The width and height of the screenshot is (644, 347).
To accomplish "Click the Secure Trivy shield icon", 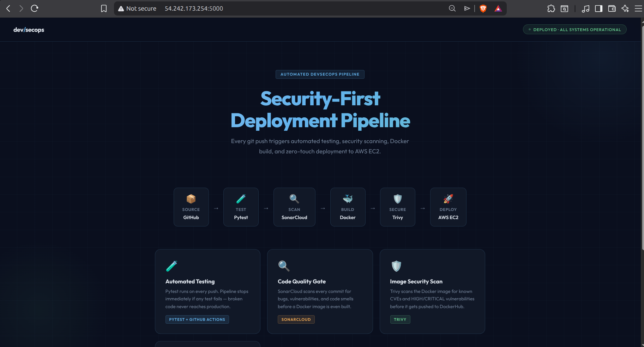I will tap(398, 199).
